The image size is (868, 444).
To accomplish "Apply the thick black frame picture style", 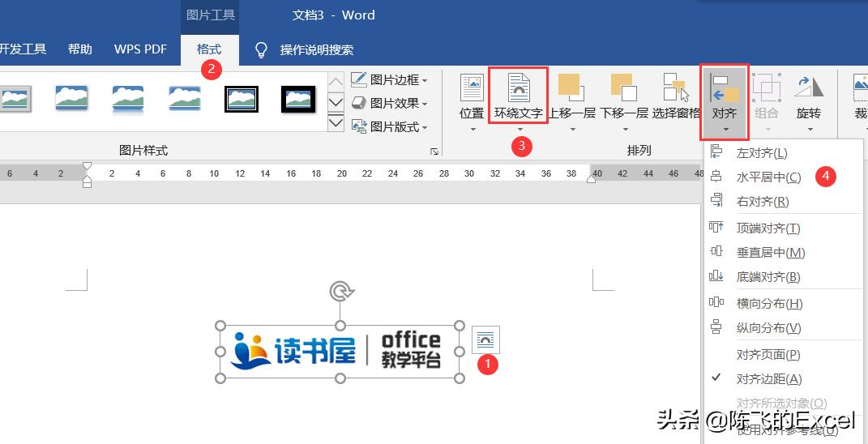I will point(298,99).
